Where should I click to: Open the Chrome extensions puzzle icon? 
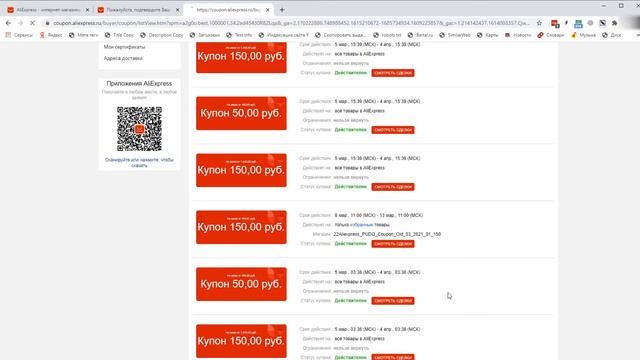614,23
